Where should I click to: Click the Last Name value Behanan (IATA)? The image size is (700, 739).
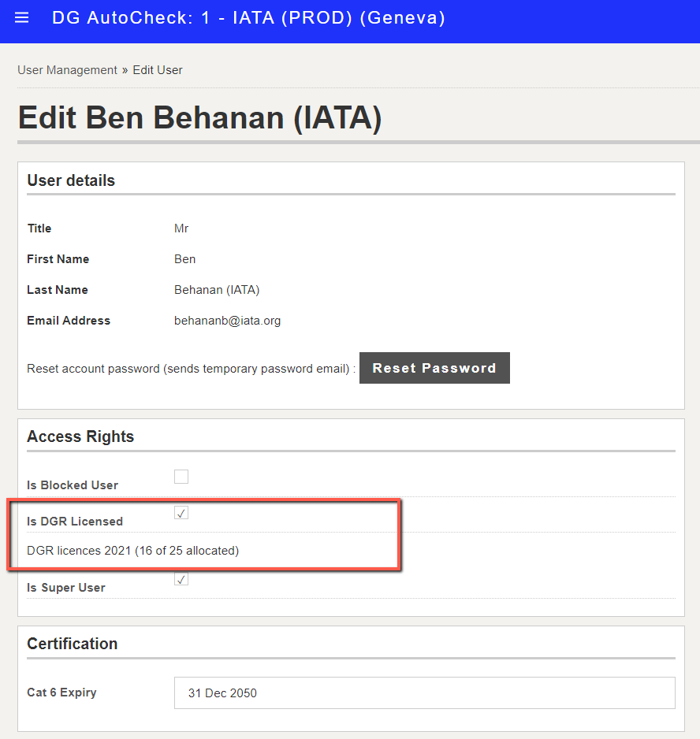coord(217,290)
